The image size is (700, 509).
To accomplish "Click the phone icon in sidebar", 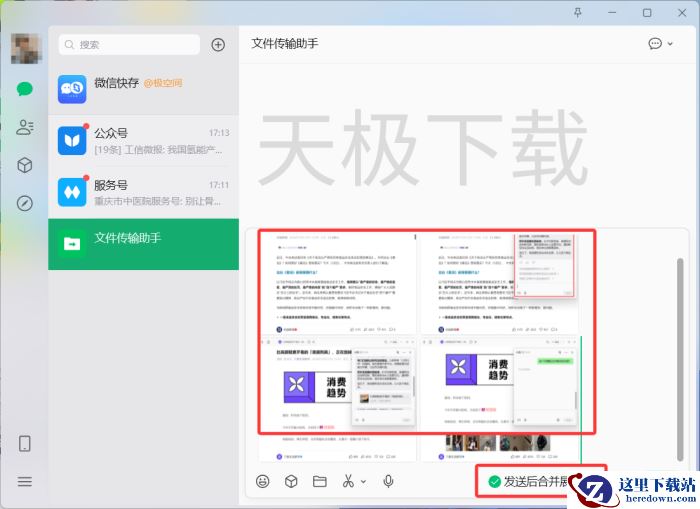I will pyautogui.click(x=25, y=443).
